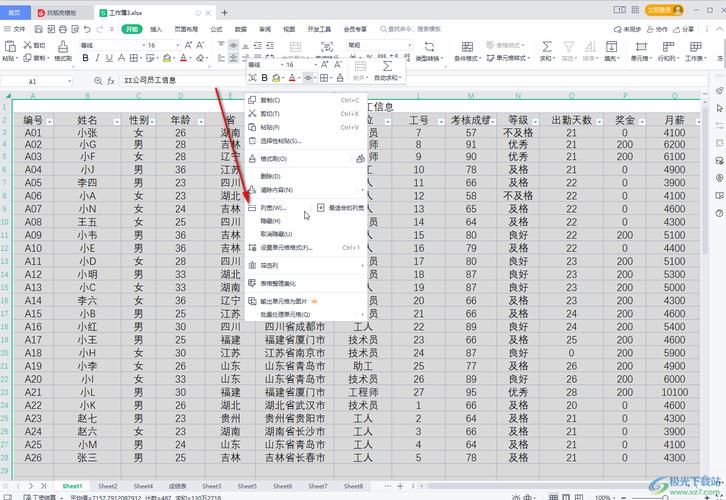Open the 奖金 column filter dropdown
The height and width of the screenshot is (500, 726).
coord(642,121)
